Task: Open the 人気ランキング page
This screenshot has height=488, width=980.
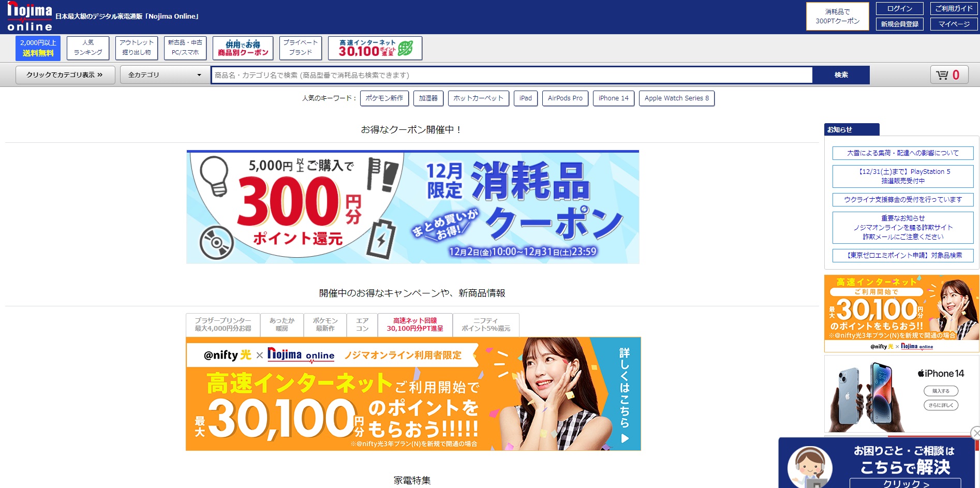Action: coord(88,48)
